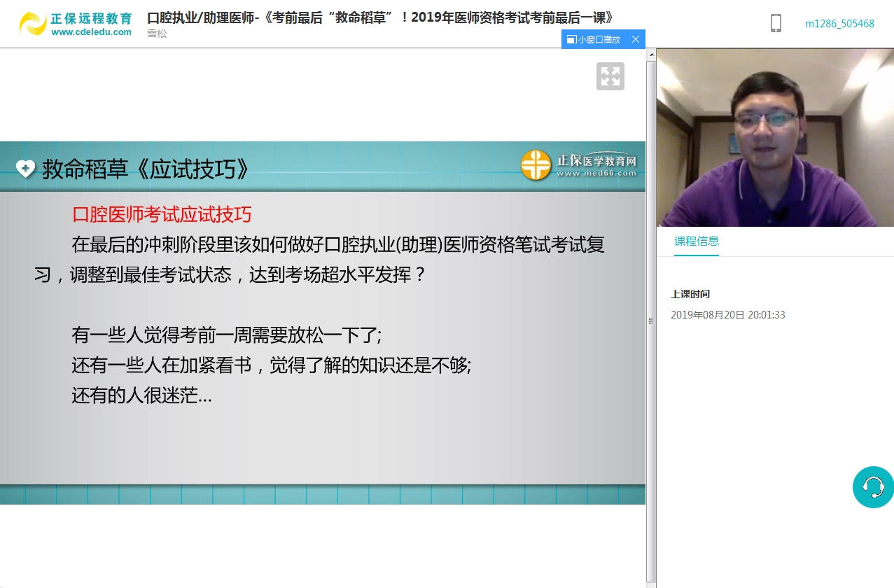Click the orange 正保医学教育网 logo on slide
894x588 pixels.
pos(536,165)
